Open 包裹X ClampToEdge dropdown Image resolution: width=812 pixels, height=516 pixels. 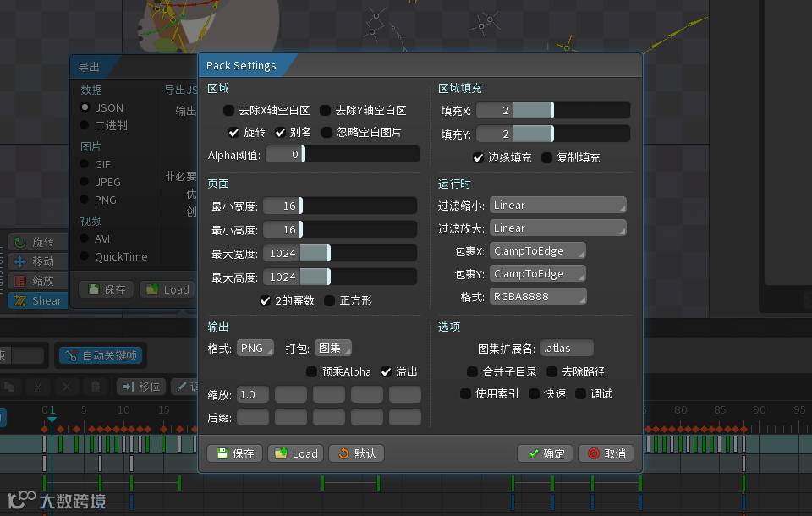point(538,250)
